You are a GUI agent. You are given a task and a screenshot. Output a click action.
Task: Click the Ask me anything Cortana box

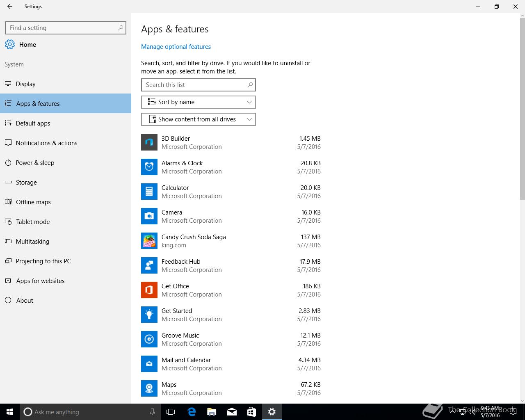click(90, 412)
